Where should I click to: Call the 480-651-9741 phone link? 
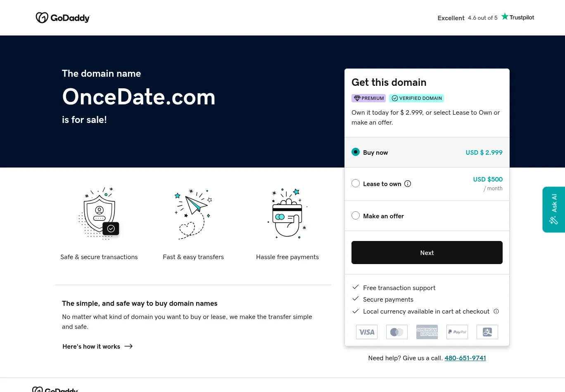pyautogui.click(x=465, y=358)
